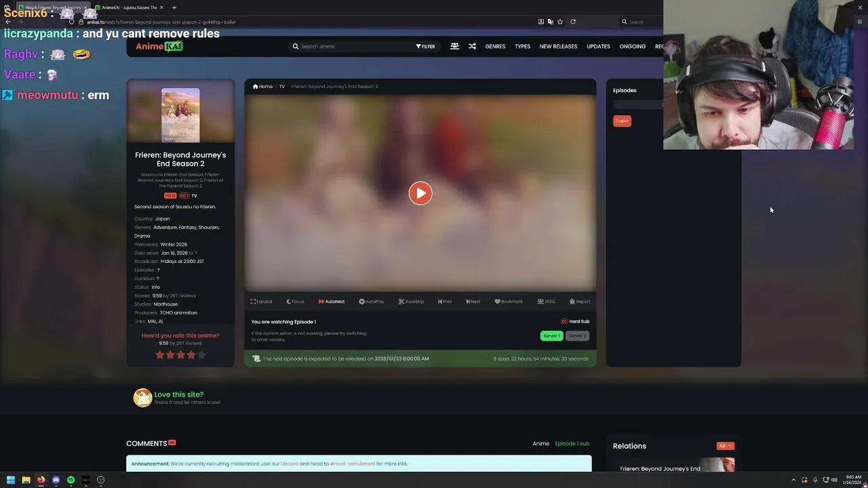Open the Adventure genre link

(x=164, y=228)
